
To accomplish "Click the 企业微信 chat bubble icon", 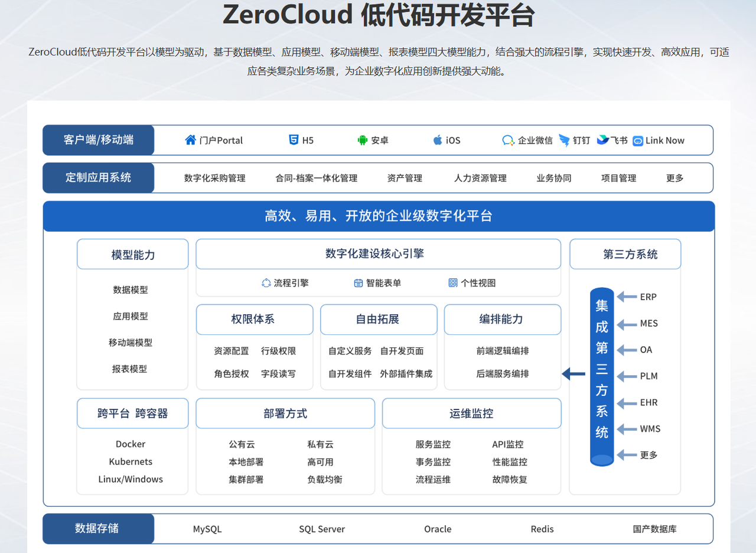I will [x=508, y=140].
